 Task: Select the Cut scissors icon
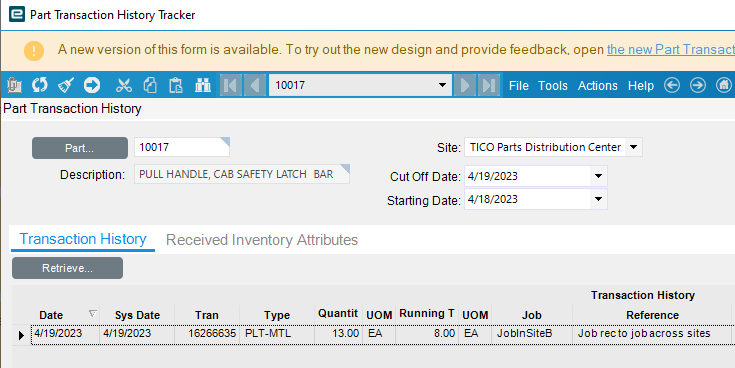124,85
